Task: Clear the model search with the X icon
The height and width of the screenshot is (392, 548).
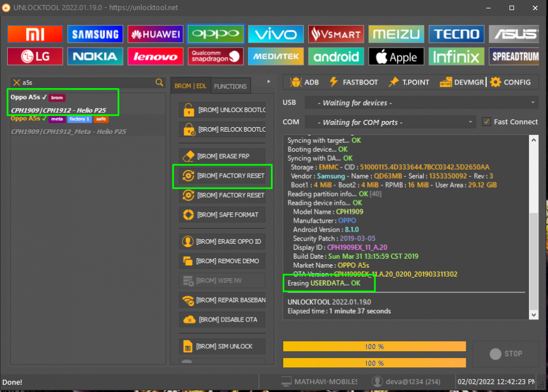Action: click(x=16, y=82)
